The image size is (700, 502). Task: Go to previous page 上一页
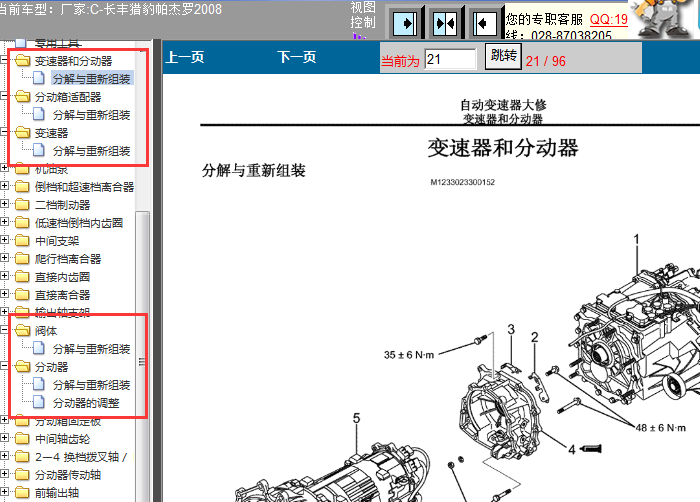coord(185,57)
